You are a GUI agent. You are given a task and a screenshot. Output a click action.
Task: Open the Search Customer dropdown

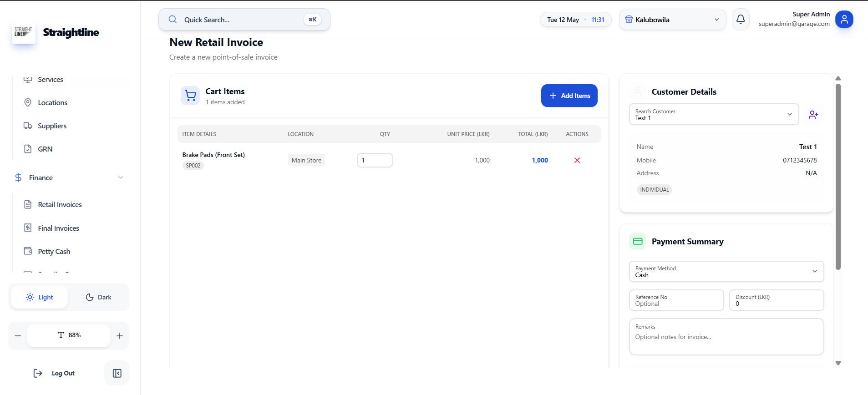coord(714,114)
